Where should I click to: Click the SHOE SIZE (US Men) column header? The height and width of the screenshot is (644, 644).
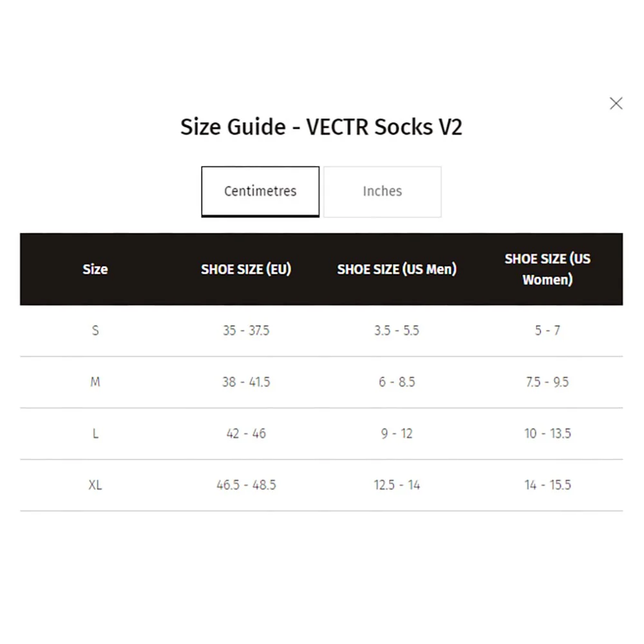click(397, 269)
